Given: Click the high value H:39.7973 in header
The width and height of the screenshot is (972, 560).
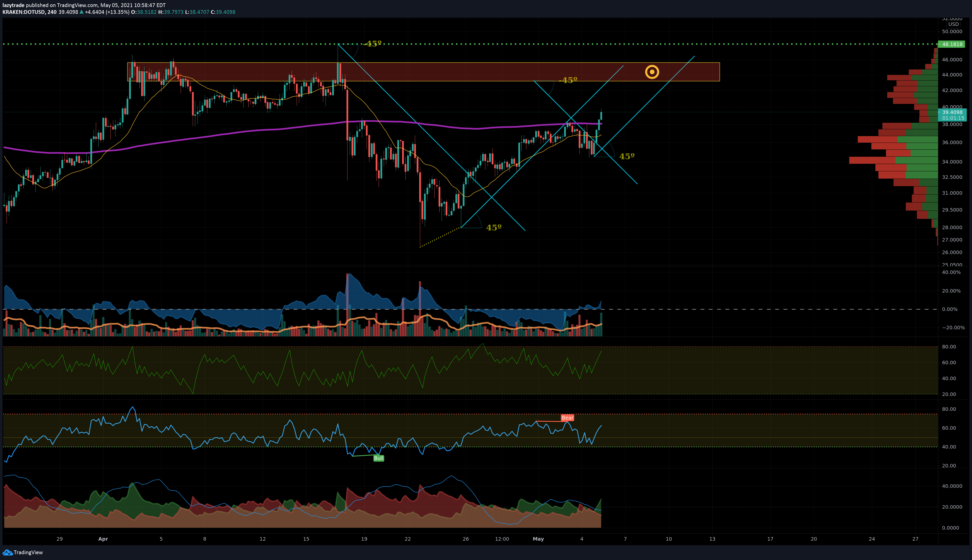Looking at the screenshot, I should (x=171, y=12).
